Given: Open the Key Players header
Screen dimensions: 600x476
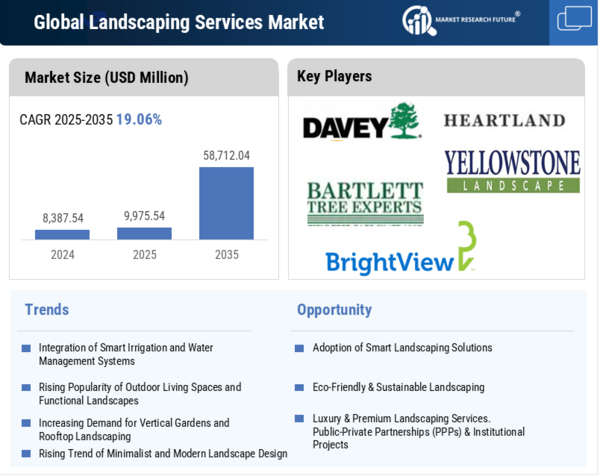Looking at the screenshot, I should (334, 76).
